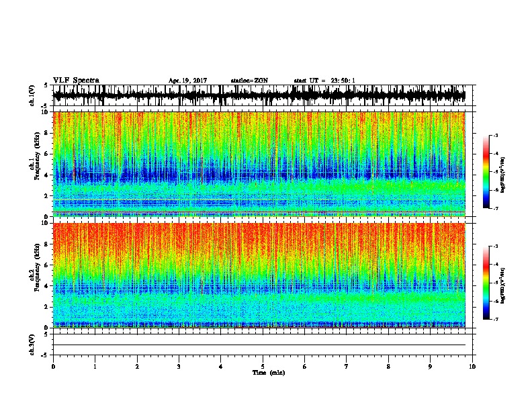Click time axis tick label "9"

(430, 367)
